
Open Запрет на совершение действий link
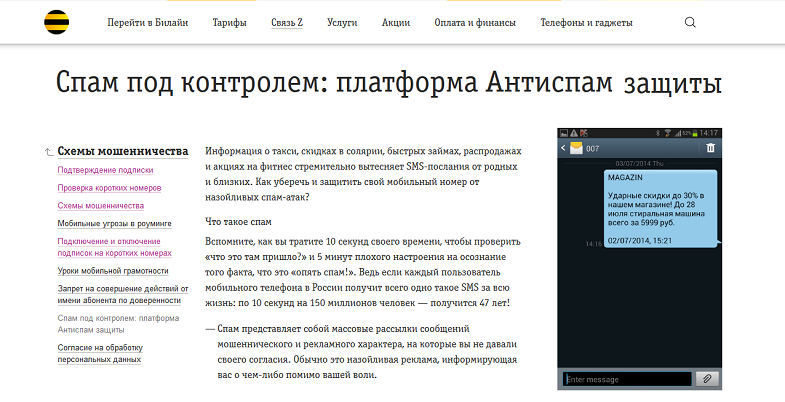123,294
